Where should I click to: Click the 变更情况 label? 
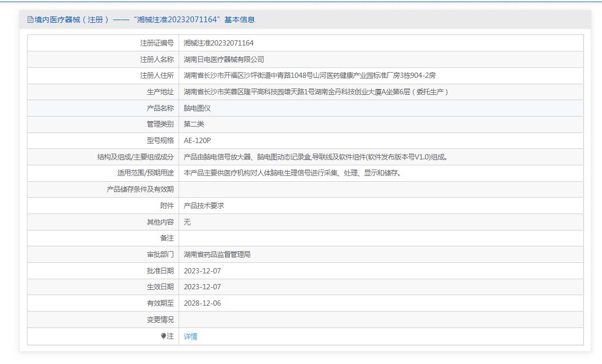(160, 319)
